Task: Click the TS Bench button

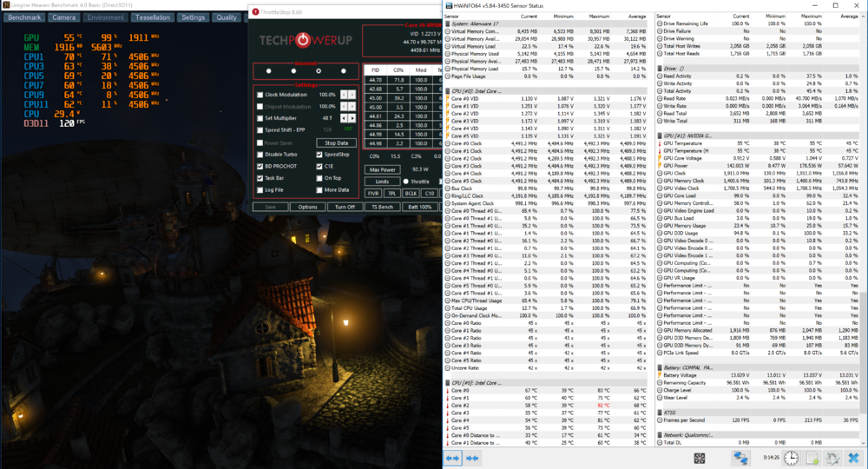Action: 383,207
